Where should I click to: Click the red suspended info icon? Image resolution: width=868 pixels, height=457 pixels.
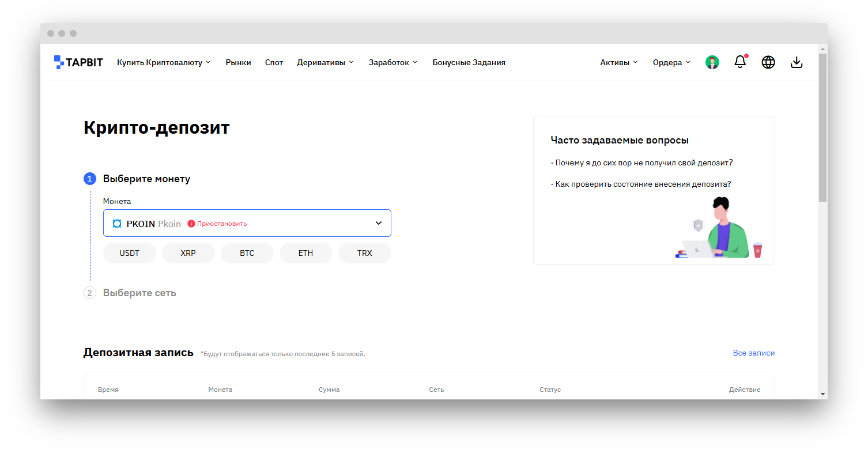191,224
